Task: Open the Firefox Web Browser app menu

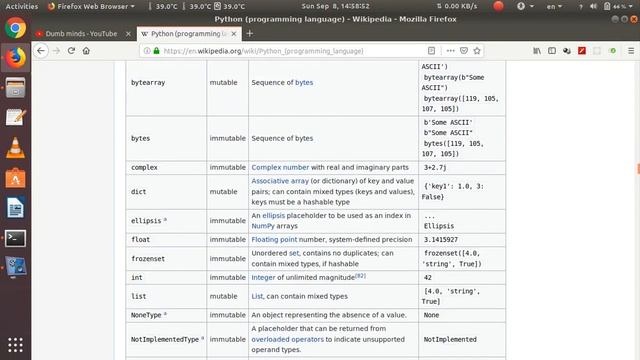Action: click(91, 6)
